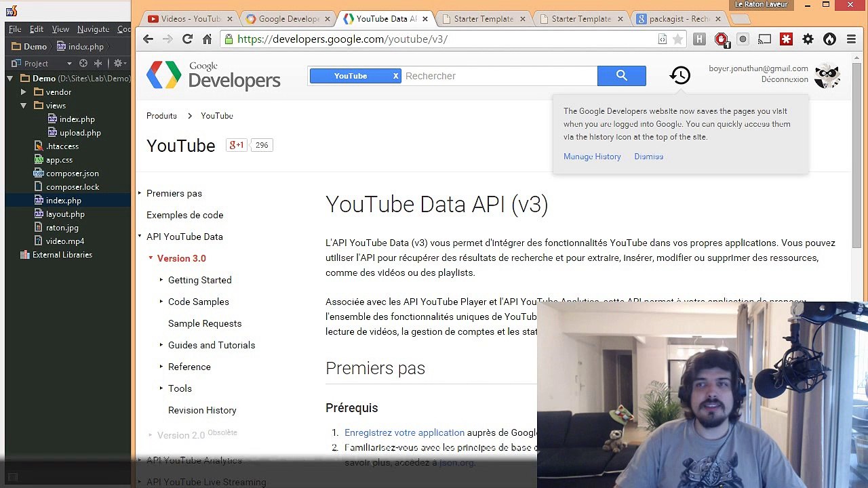The height and width of the screenshot is (488, 868).
Task: Select composer.lock file
Action: [66, 187]
